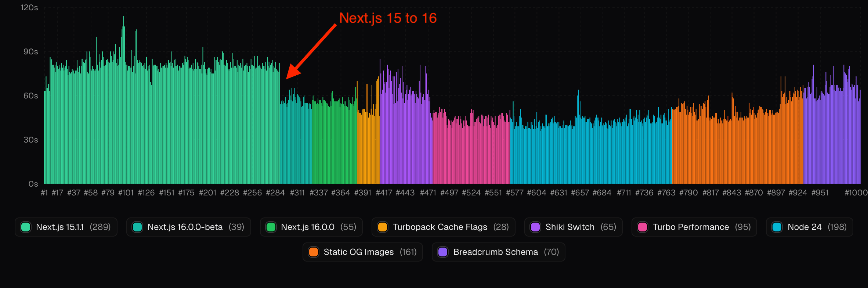Click the #101 x-axis build label

coord(126,193)
